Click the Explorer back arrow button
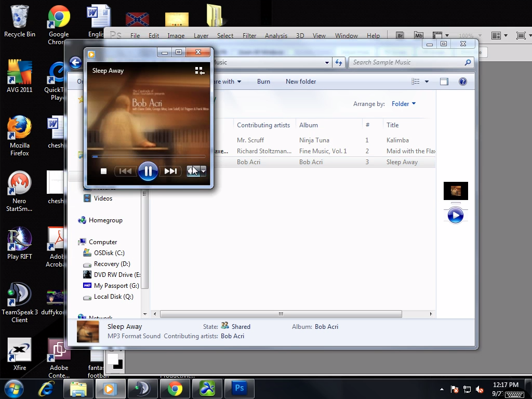 (x=75, y=62)
